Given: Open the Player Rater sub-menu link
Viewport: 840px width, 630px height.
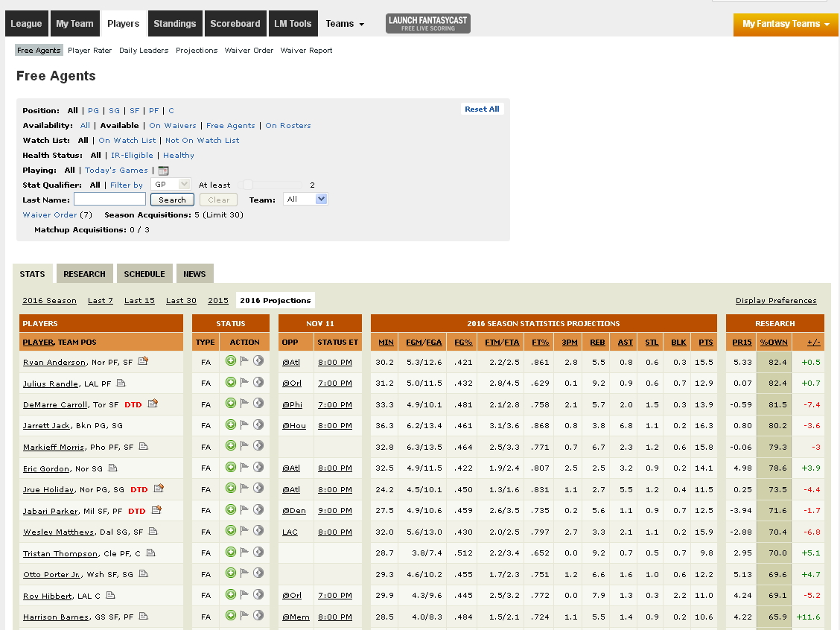Looking at the screenshot, I should pos(90,51).
